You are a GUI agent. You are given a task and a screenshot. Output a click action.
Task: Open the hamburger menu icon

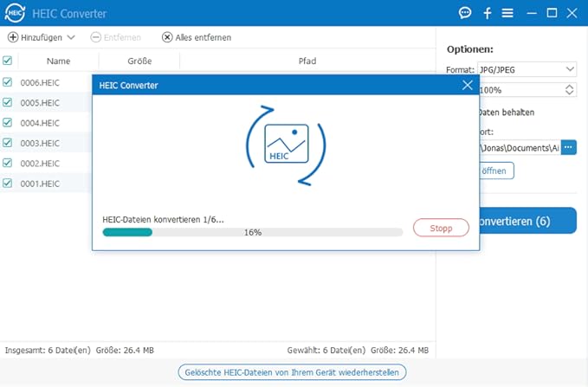point(507,13)
